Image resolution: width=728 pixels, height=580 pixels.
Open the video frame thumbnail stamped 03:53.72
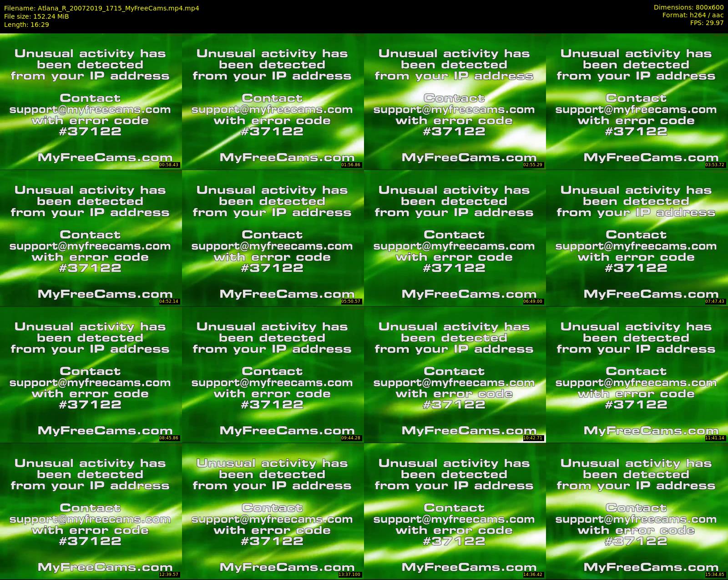637,101
